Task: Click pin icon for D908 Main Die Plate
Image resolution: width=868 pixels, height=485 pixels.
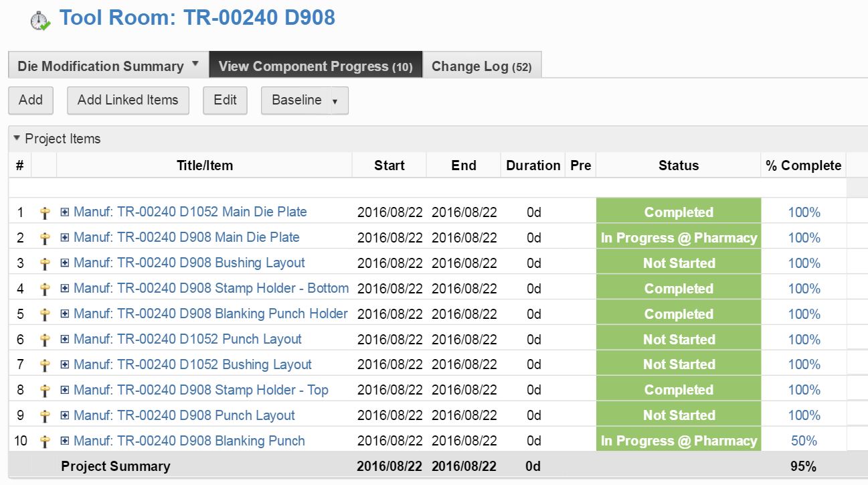Action: pos(45,238)
